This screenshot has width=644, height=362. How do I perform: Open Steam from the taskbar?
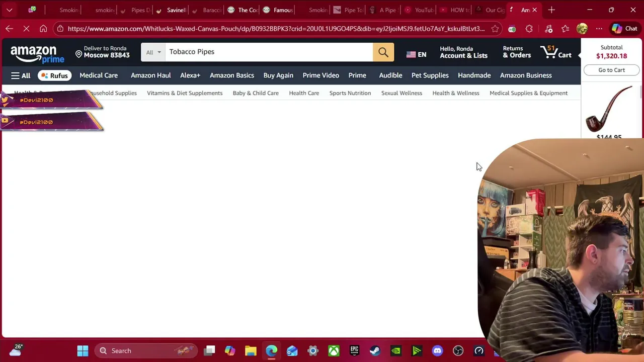point(375,350)
